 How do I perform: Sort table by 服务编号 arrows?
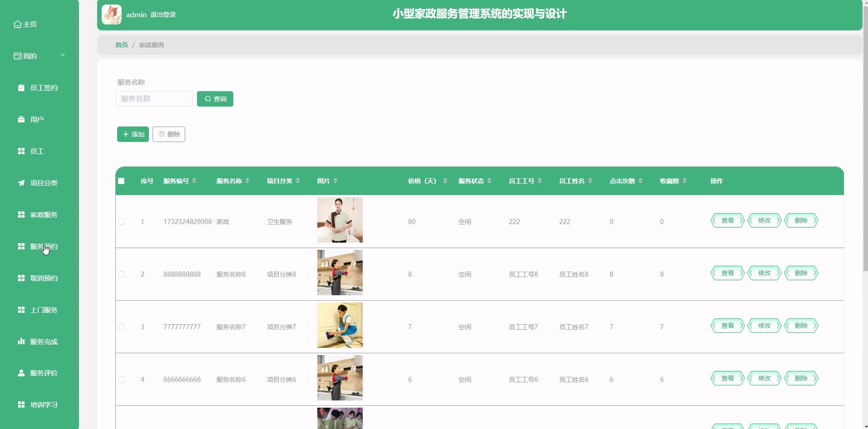coord(194,181)
